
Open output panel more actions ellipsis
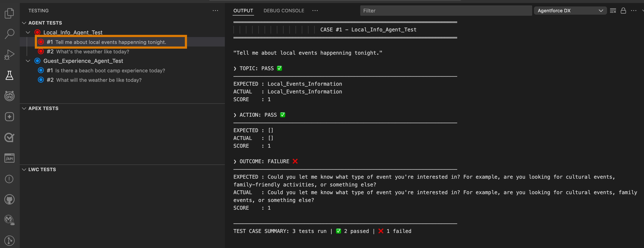[x=633, y=11]
